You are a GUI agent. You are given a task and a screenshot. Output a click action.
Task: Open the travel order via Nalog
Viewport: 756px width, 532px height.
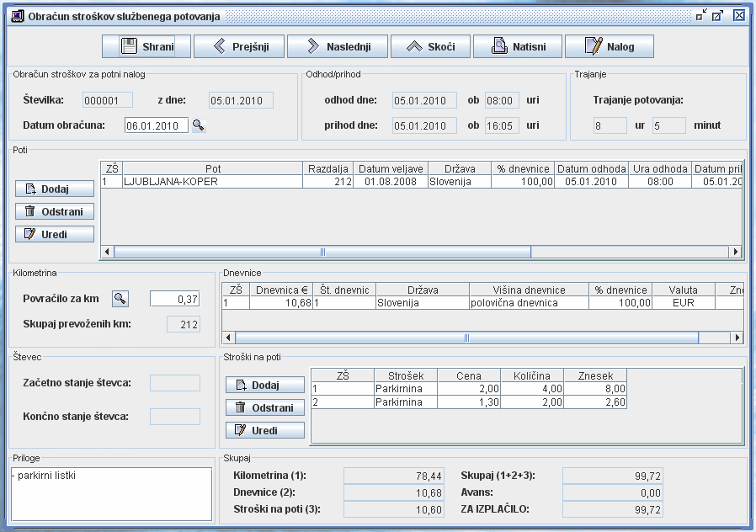pos(609,46)
